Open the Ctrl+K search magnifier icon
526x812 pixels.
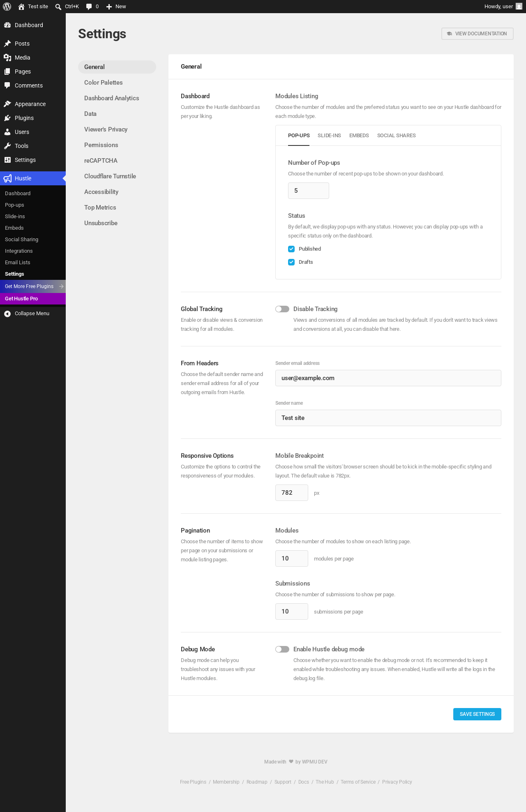(58, 7)
